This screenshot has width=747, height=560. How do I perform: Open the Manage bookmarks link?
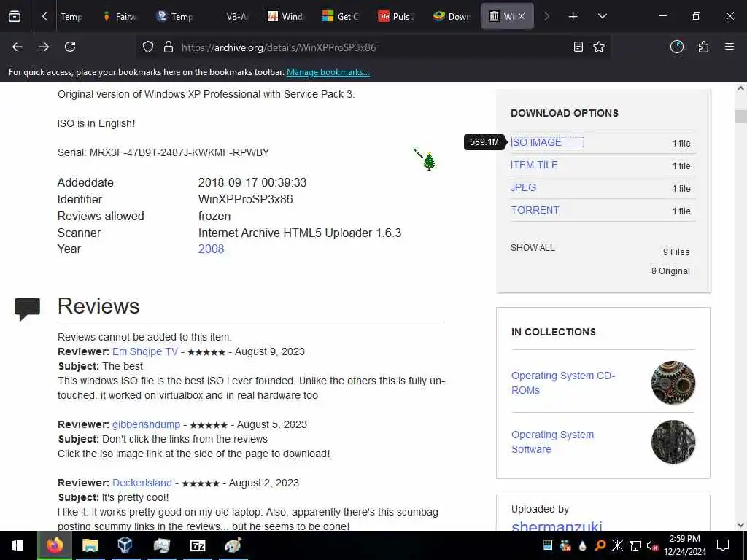[328, 72]
